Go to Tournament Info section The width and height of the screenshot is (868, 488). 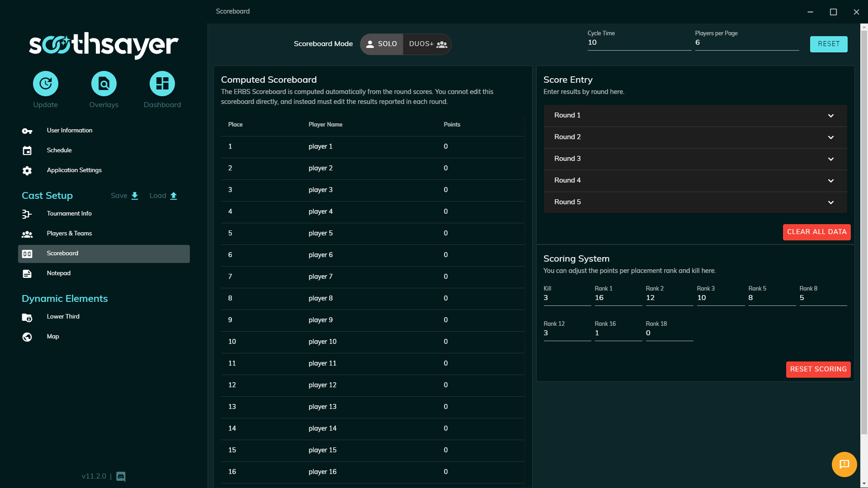pos(69,214)
